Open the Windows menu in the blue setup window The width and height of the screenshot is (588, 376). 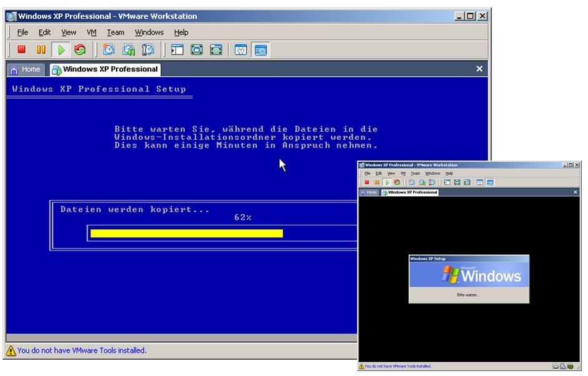click(149, 32)
